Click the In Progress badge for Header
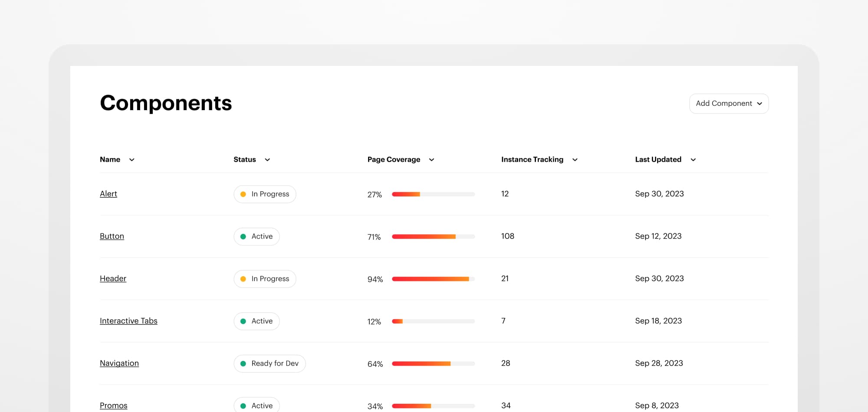868x412 pixels. pos(265,279)
